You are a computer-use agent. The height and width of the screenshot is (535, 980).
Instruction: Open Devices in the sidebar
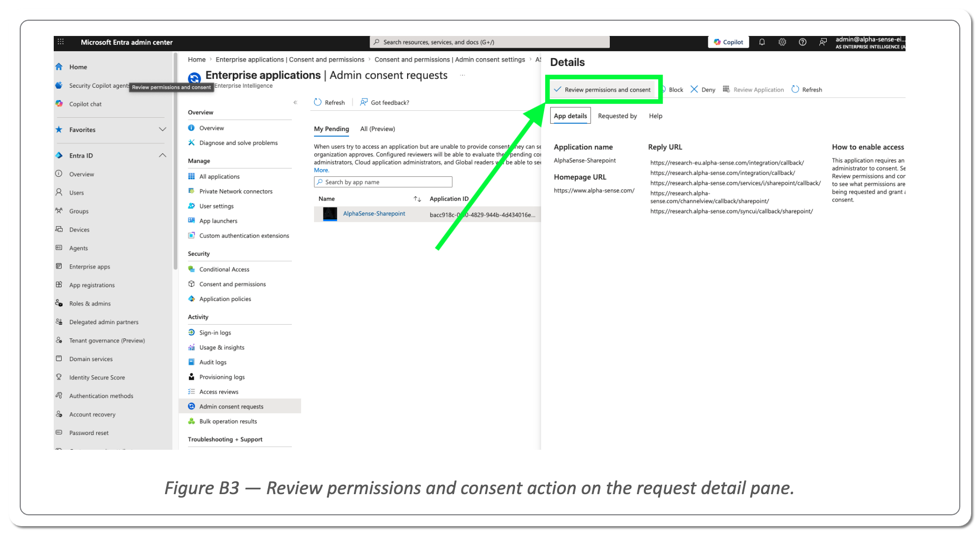tap(79, 230)
